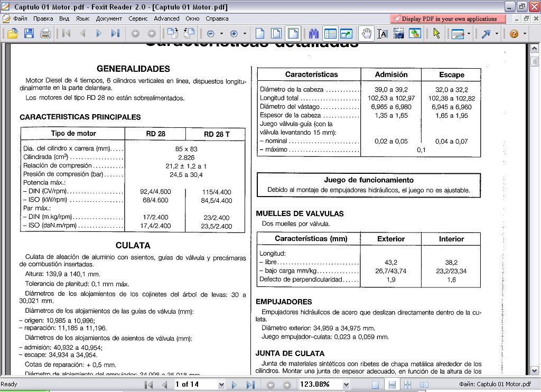The width and height of the screenshot is (541, 392).
Task: Open the Окно menu
Action: tap(192, 18)
